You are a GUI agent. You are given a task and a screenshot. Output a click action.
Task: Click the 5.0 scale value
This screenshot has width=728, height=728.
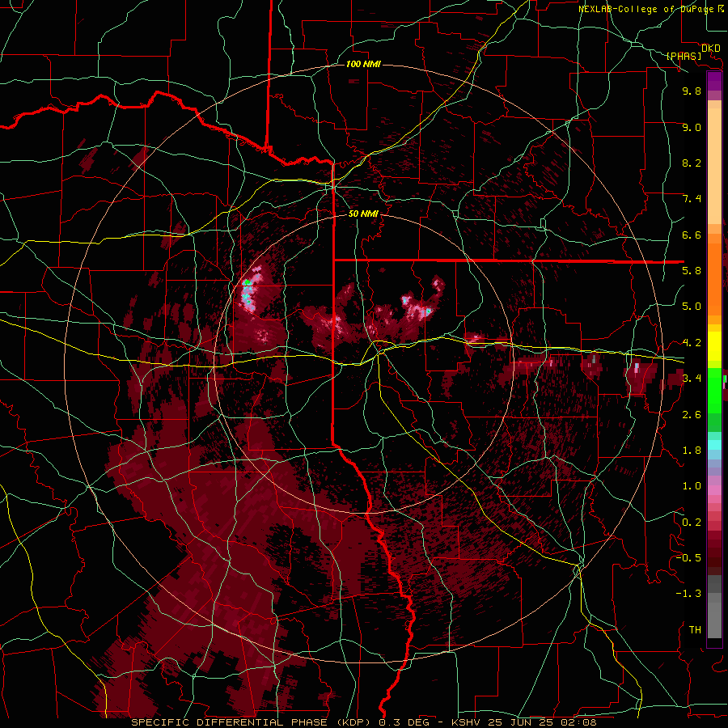coord(692,307)
